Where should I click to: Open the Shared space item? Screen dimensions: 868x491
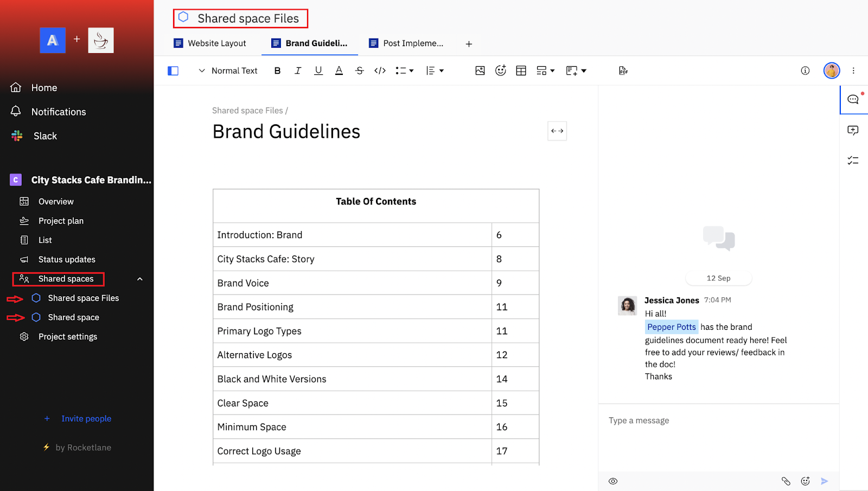(x=66, y=317)
